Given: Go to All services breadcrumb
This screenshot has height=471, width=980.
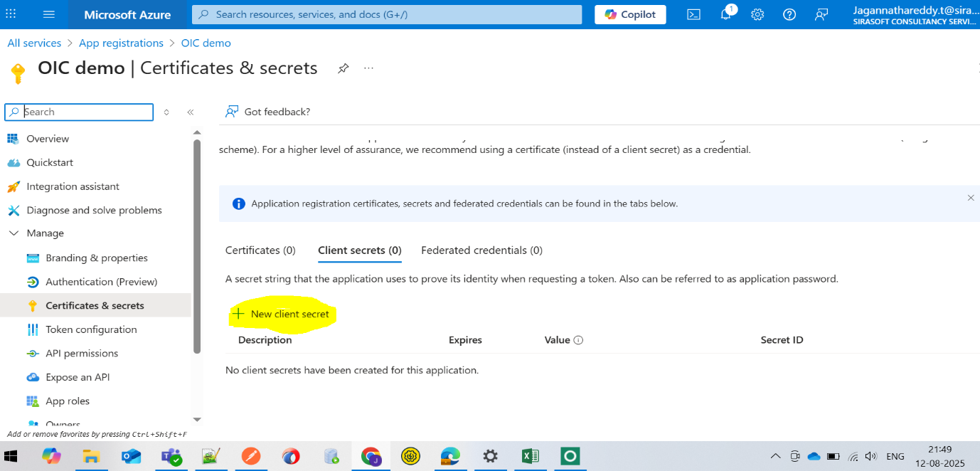Looking at the screenshot, I should [x=34, y=43].
